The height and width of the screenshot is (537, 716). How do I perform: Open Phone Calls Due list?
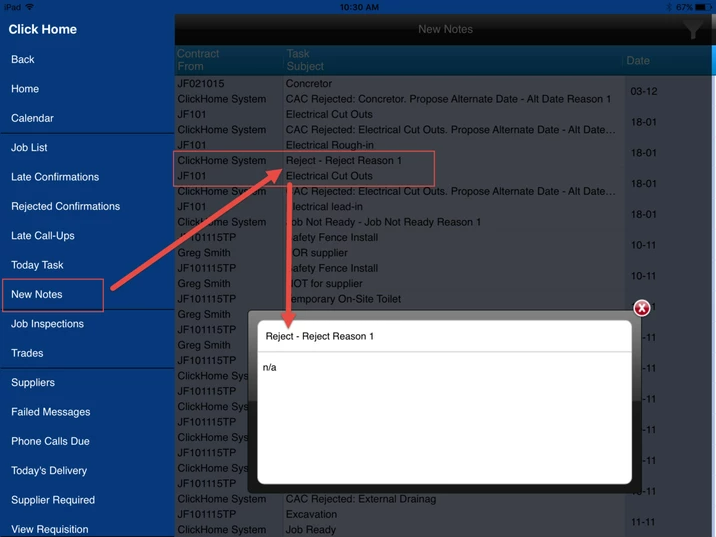50,441
